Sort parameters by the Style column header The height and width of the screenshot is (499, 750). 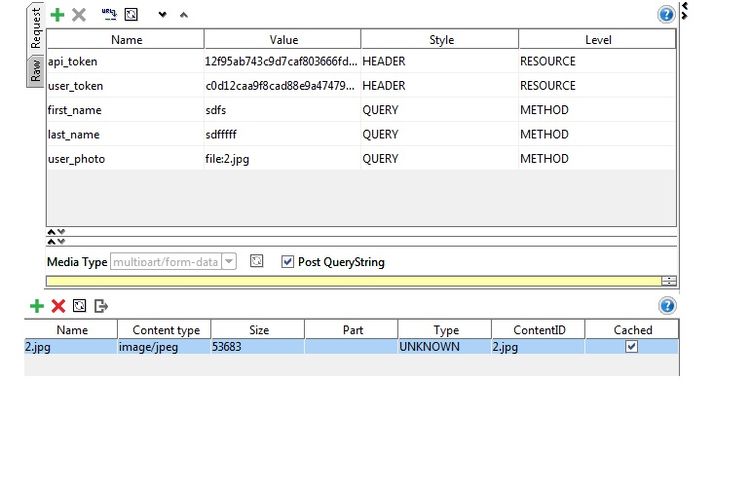pos(441,40)
